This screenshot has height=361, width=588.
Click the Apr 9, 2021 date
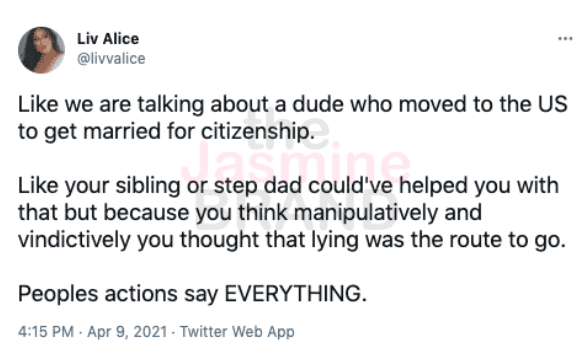pos(127,332)
